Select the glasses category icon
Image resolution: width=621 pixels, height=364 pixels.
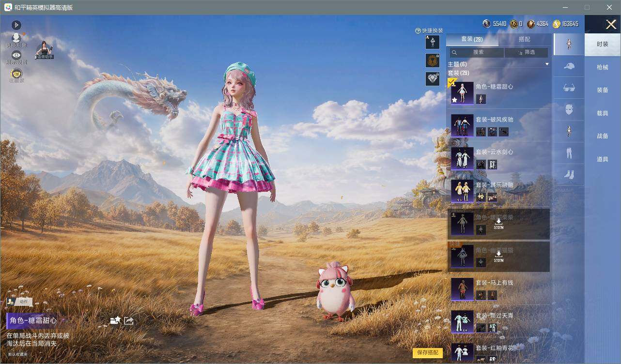(569, 88)
